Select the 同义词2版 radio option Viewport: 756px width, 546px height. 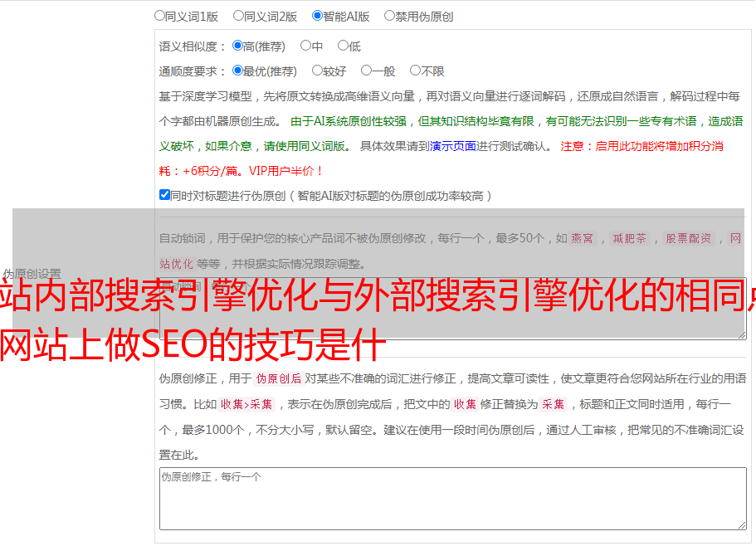coord(239,16)
